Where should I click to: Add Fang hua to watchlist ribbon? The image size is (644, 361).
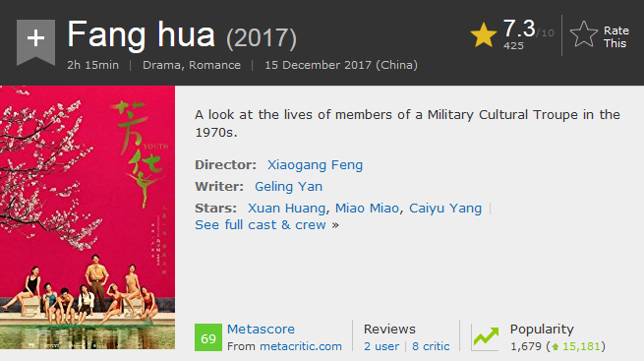pyautogui.click(x=35, y=42)
